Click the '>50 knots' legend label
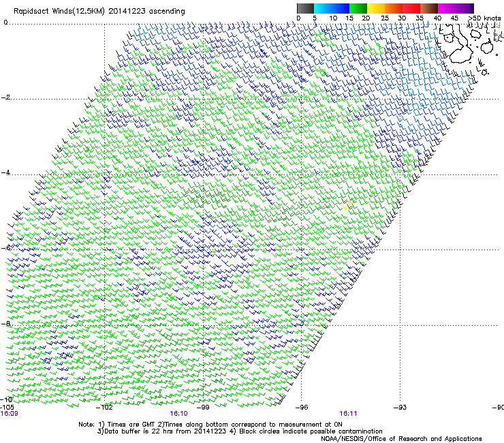The width and height of the screenshot is (504, 443). pos(484,18)
